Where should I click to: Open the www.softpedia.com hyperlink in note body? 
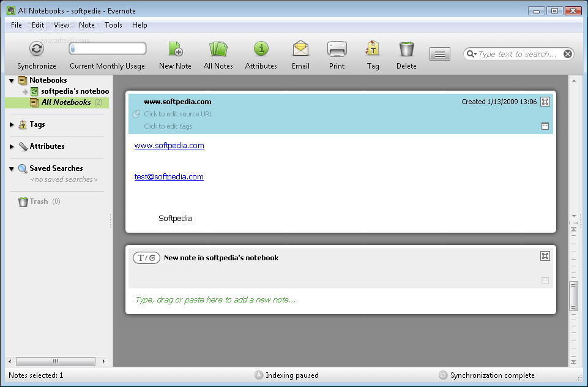[x=169, y=146]
